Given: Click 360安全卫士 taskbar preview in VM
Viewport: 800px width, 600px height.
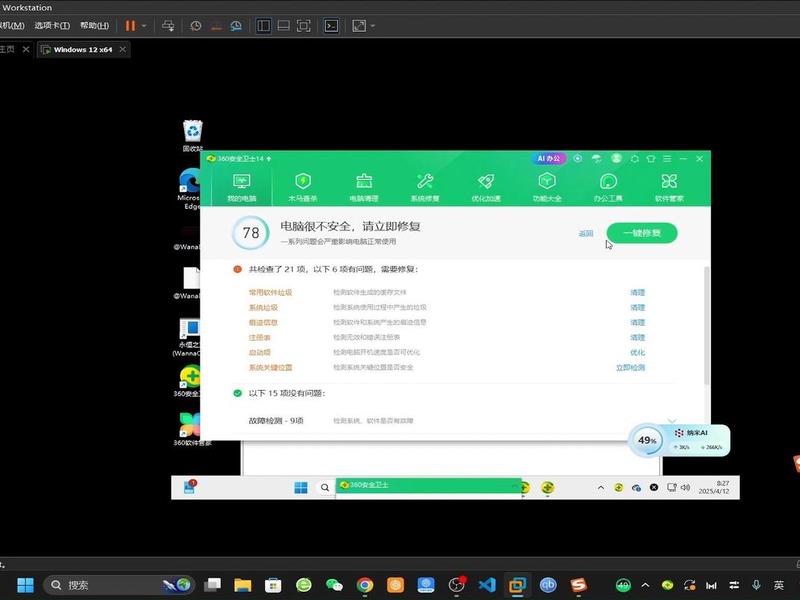Looking at the screenshot, I should click(429, 485).
